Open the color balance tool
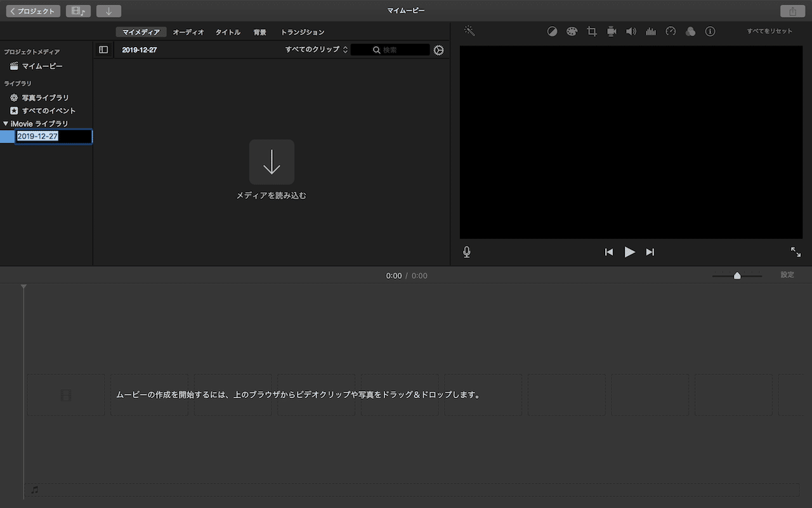 point(552,31)
